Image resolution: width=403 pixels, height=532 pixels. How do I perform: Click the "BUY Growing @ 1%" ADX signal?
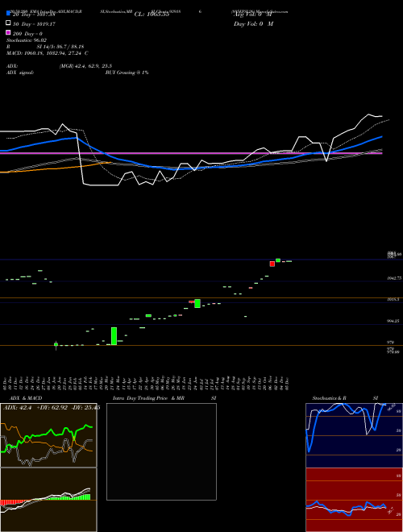[x=127, y=73]
